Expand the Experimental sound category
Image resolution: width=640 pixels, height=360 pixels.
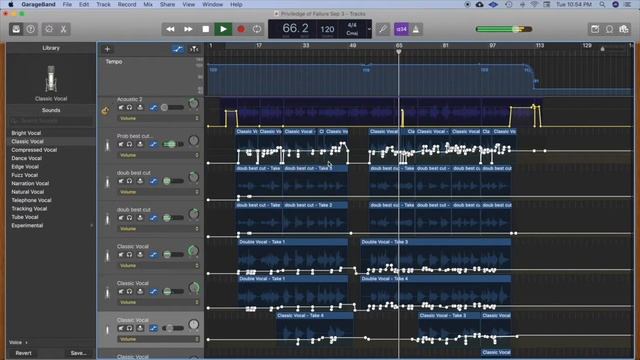click(91, 225)
